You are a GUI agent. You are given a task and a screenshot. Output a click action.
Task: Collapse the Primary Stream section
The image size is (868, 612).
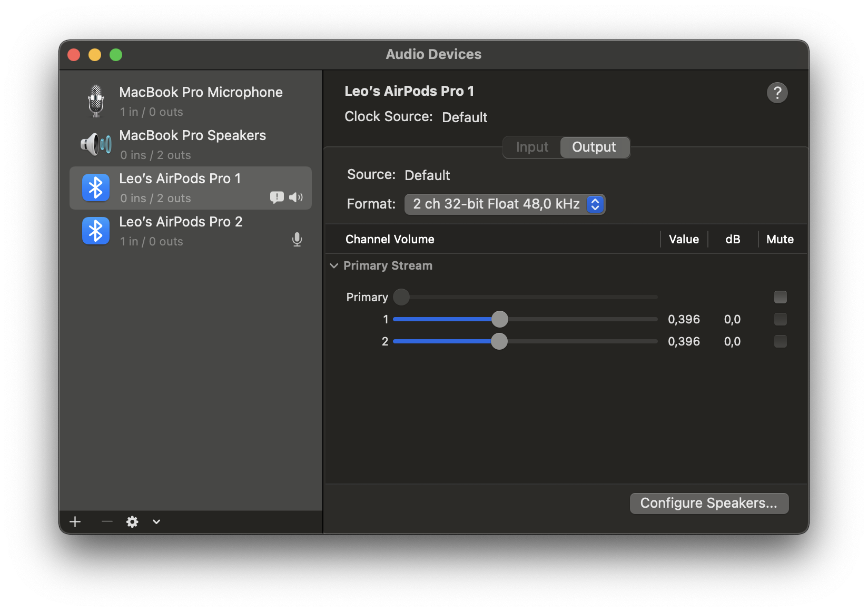pyautogui.click(x=334, y=266)
